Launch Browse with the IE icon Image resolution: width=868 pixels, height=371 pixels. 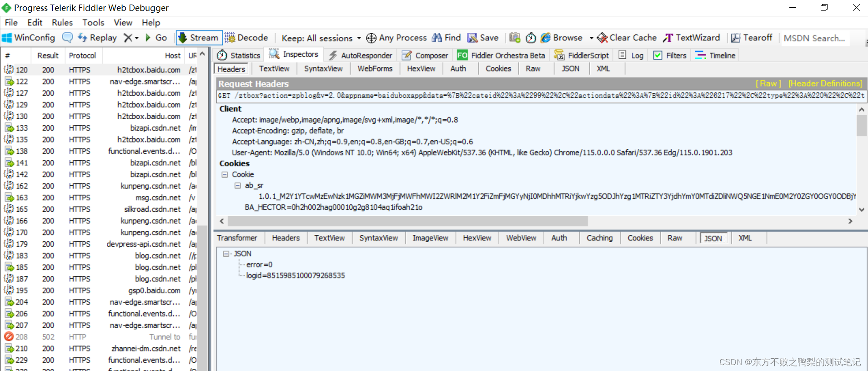point(546,38)
